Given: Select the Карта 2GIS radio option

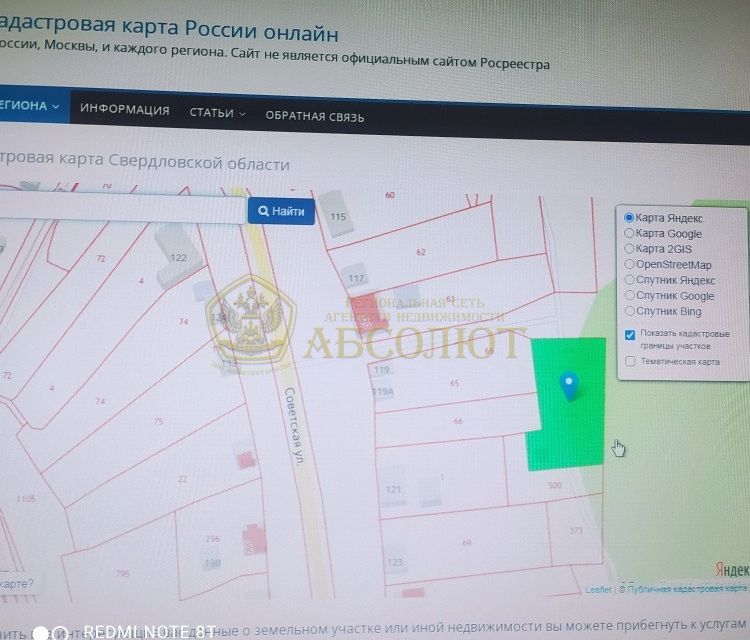Looking at the screenshot, I should click(629, 248).
